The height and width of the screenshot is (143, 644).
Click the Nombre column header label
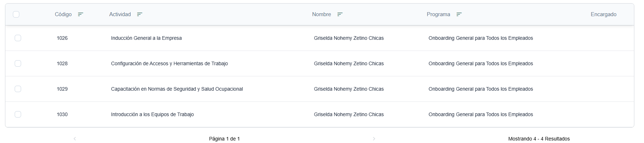(x=321, y=14)
